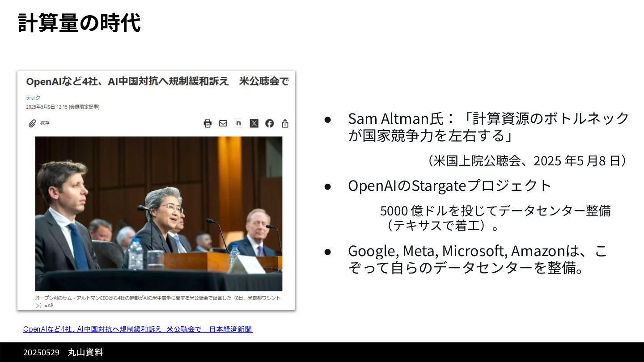Click the 保存 label next to paperclip
This screenshot has width=644, height=362.
coord(45,123)
